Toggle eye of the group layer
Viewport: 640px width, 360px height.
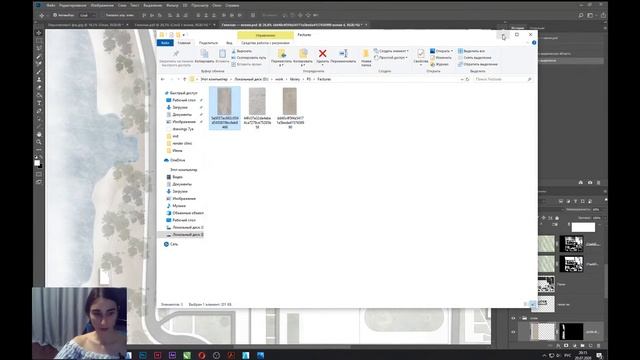coord(513,318)
